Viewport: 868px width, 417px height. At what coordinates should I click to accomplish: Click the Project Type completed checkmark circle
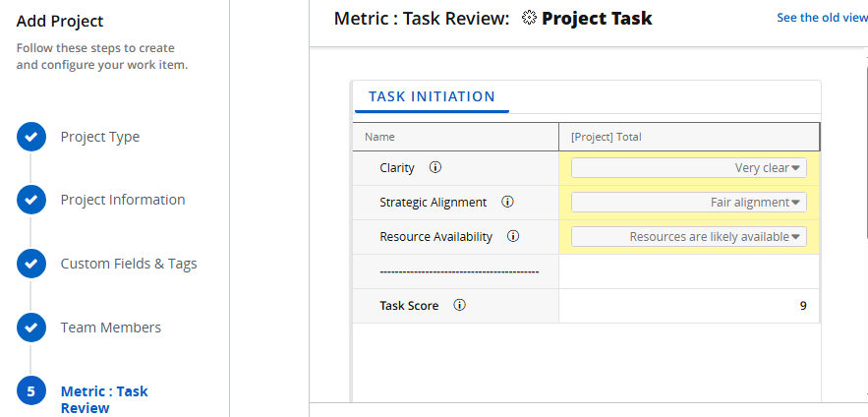coord(31,137)
